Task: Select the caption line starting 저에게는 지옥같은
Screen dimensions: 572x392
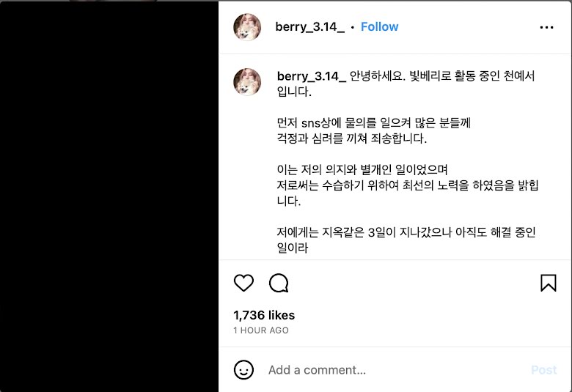Action: (406, 232)
